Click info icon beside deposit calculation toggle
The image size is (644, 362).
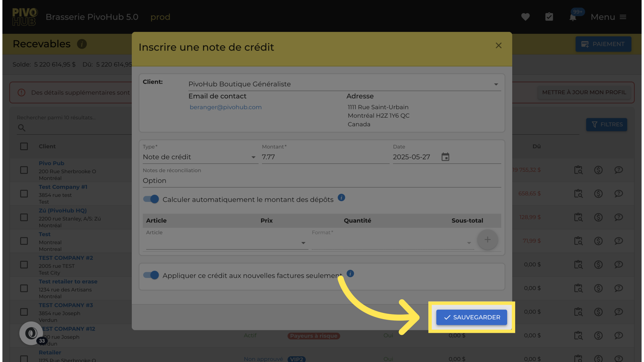coord(341,198)
